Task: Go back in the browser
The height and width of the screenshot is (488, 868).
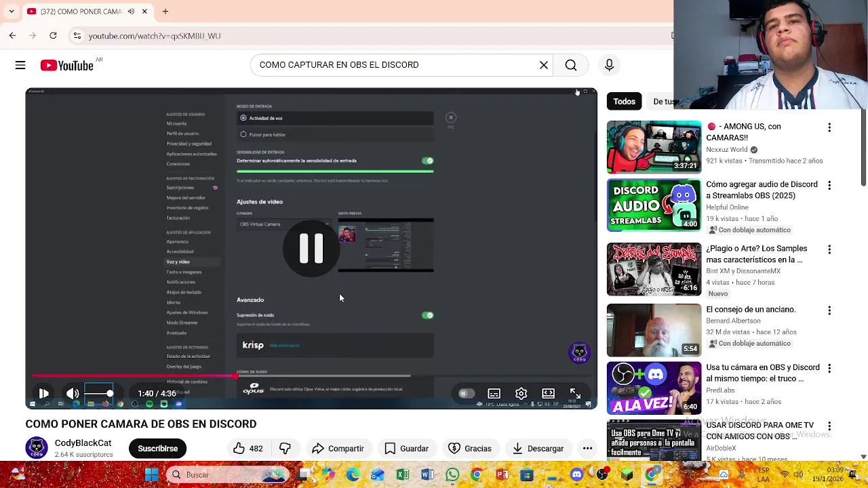Action: (x=12, y=36)
